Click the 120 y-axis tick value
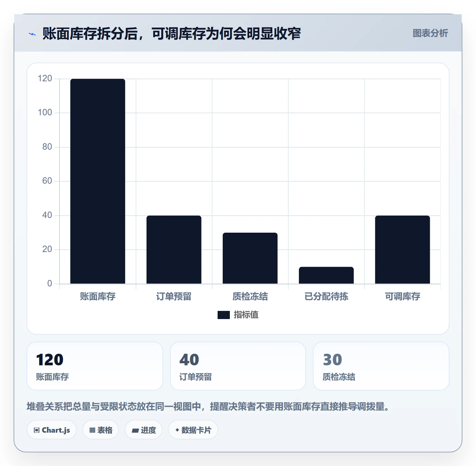 pyautogui.click(x=45, y=79)
